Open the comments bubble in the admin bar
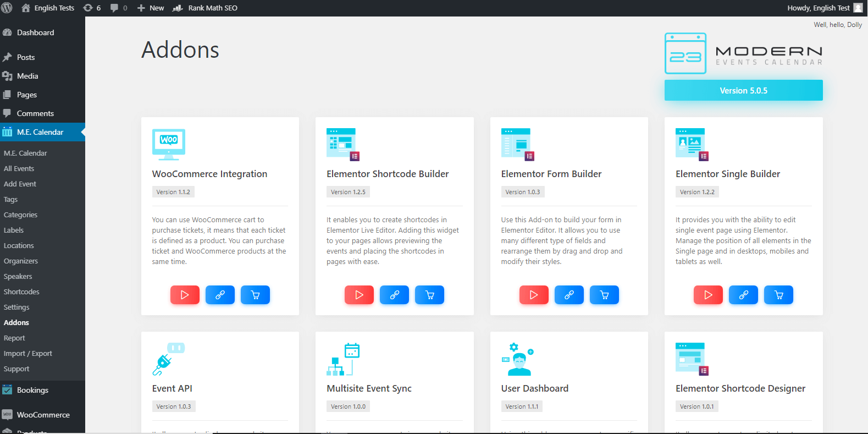 coord(119,8)
